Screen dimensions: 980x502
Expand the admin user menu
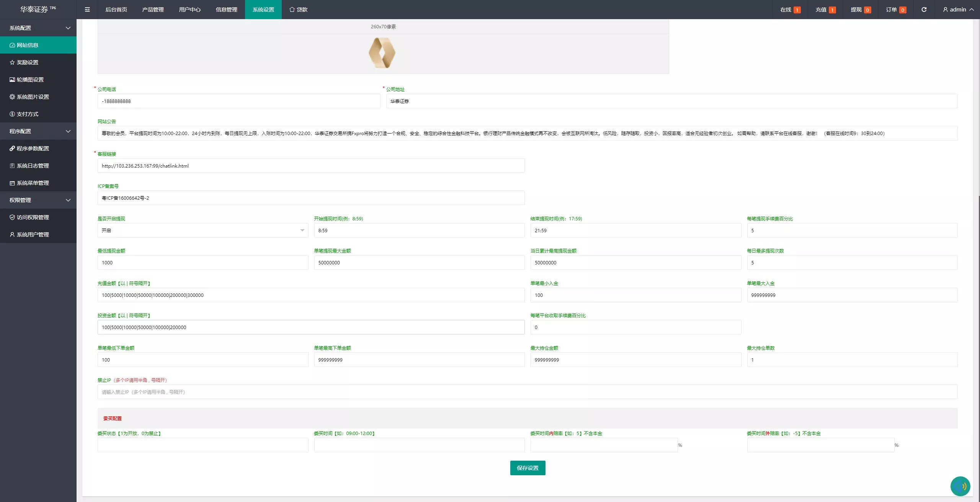coord(958,10)
